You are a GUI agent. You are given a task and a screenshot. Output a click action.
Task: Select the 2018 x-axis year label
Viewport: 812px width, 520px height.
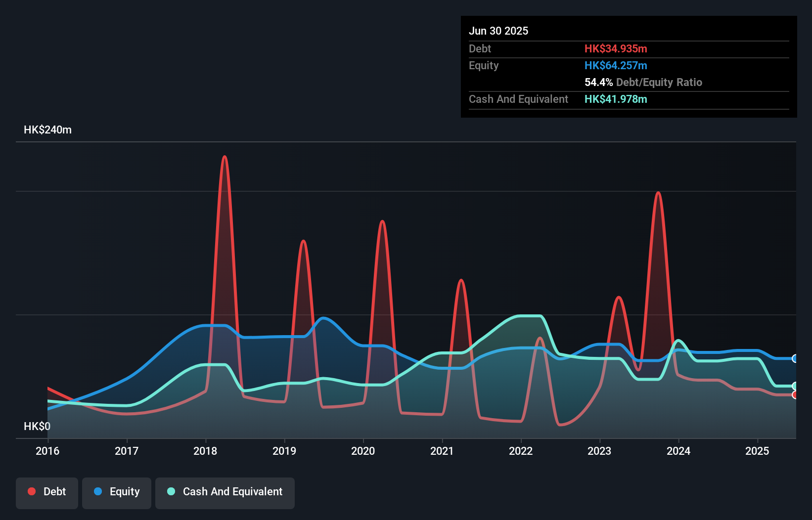coord(205,451)
